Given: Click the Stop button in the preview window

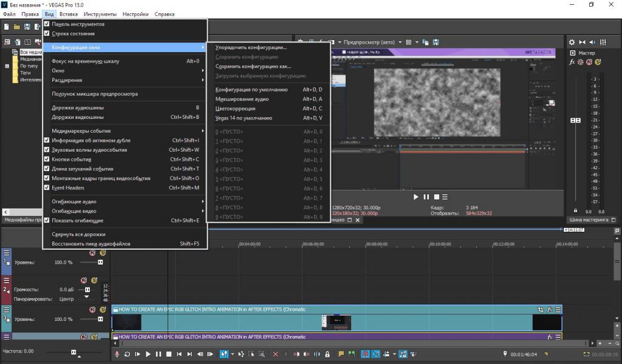Looking at the screenshot, I should point(436,197).
